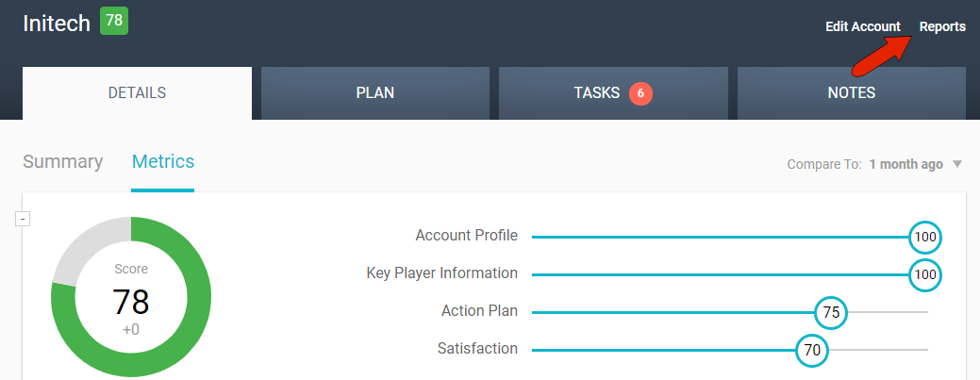Click the green 78 score badge
Image resolution: width=980 pixels, height=380 pixels.
(x=113, y=21)
